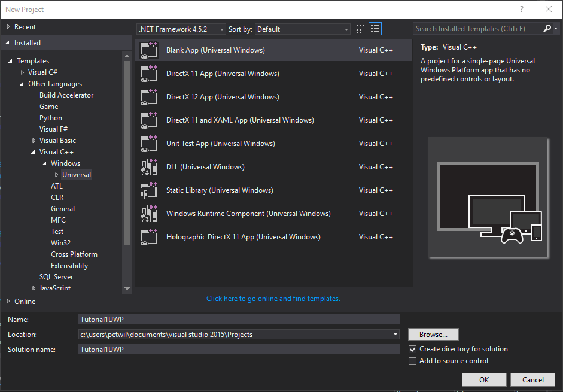This screenshot has height=392, width=563.
Task: Switch to small icons grid view
Action: [x=360, y=29]
